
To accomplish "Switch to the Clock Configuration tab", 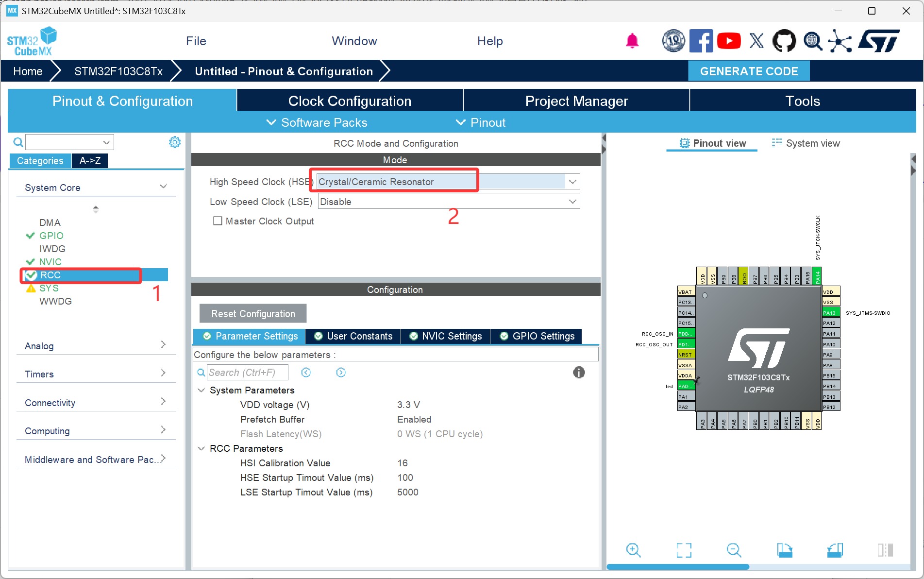I will [x=350, y=101].
